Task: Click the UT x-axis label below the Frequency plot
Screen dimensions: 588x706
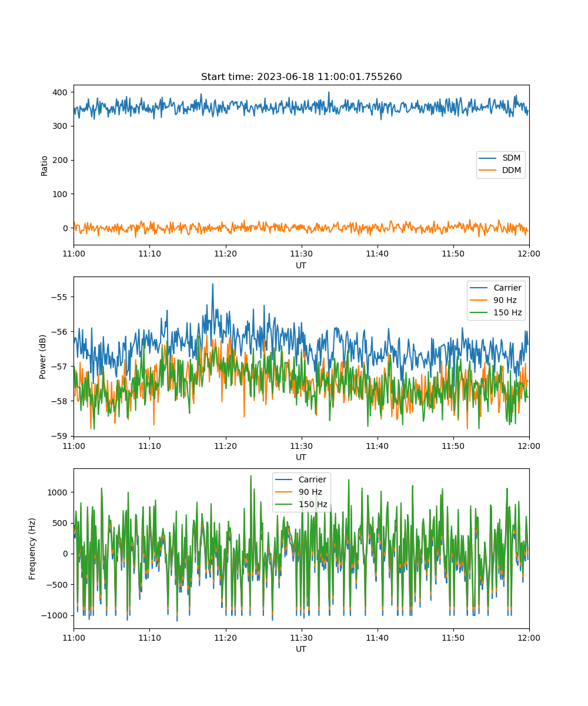Action: pos(301,650)
